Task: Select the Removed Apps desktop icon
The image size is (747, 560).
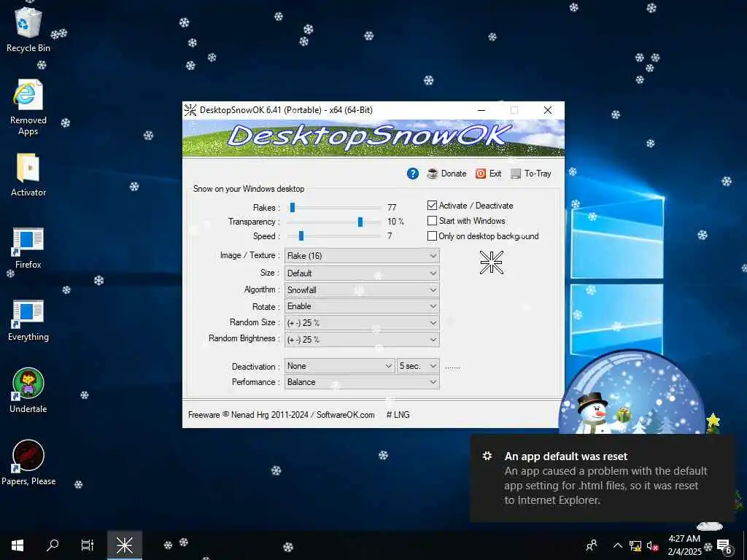Action: coord(28,108)
